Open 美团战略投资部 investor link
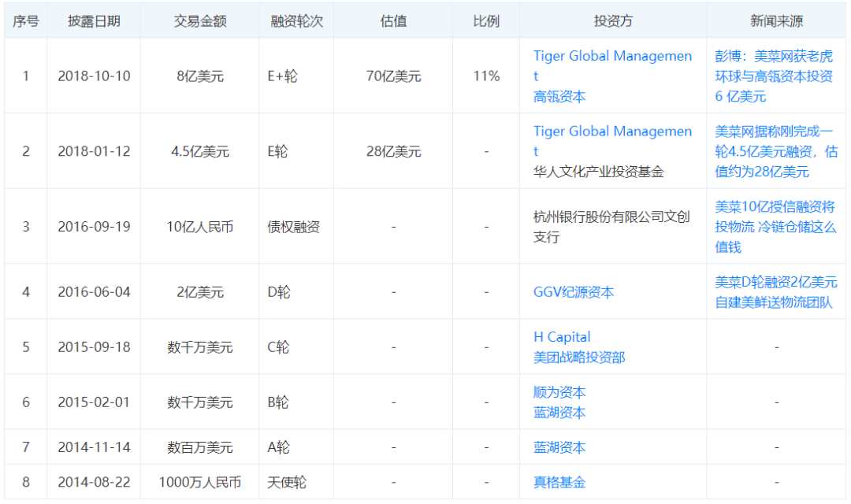 click(x=579, y=358)
